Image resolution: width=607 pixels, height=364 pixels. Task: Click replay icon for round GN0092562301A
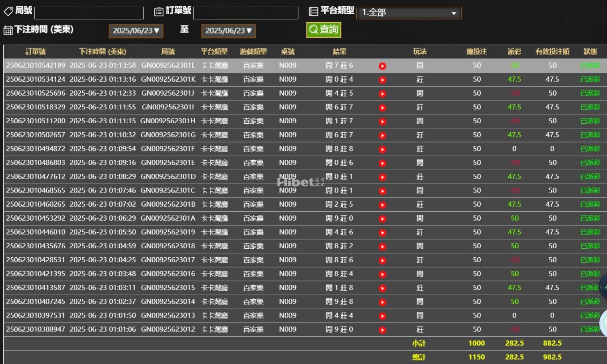[382, 219]
